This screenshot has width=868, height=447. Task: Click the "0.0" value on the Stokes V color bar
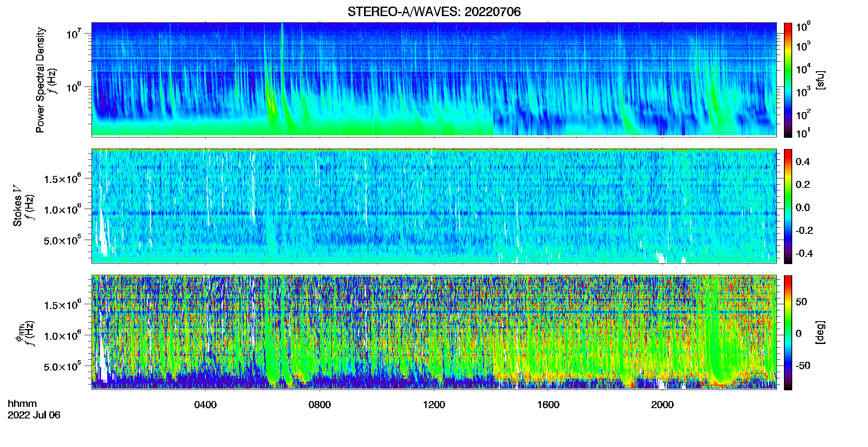(x=803, y=207)
